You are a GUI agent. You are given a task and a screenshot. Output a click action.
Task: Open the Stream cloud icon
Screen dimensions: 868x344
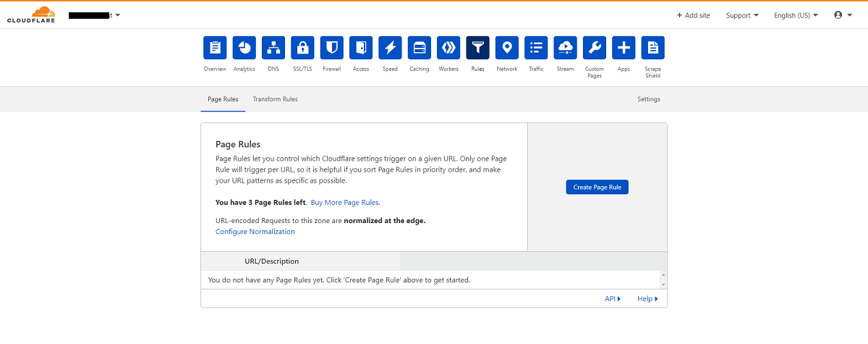pos(566,48)
